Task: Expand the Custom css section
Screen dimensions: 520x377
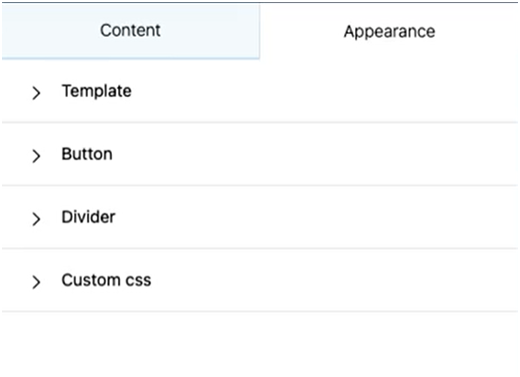Action: (x=260, y=280)
